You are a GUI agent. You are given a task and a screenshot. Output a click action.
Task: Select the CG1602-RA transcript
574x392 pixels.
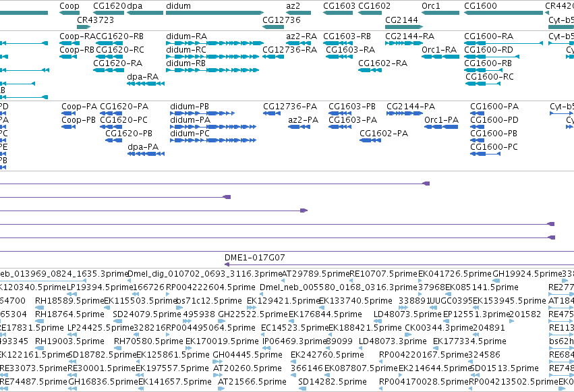coord(370,70)
